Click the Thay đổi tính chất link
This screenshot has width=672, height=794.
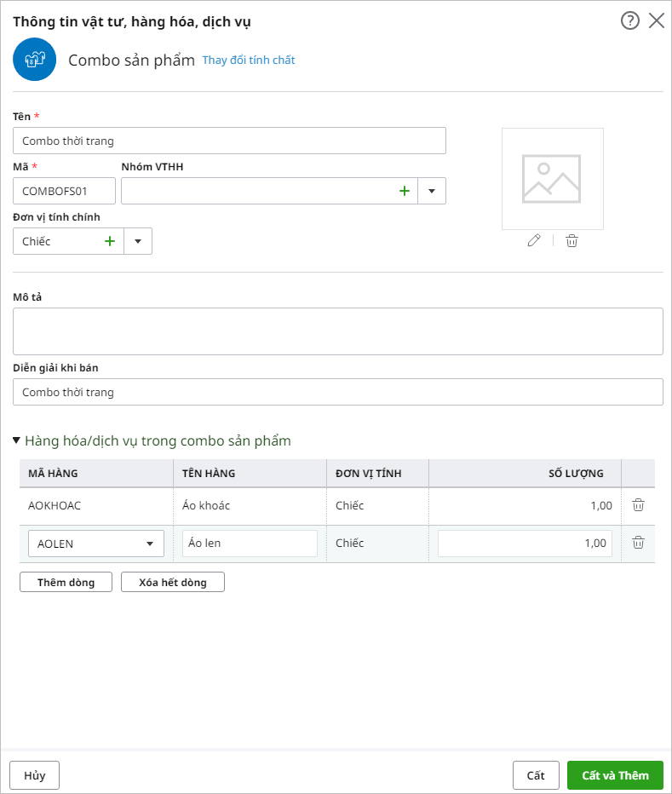tap(249, 60)
